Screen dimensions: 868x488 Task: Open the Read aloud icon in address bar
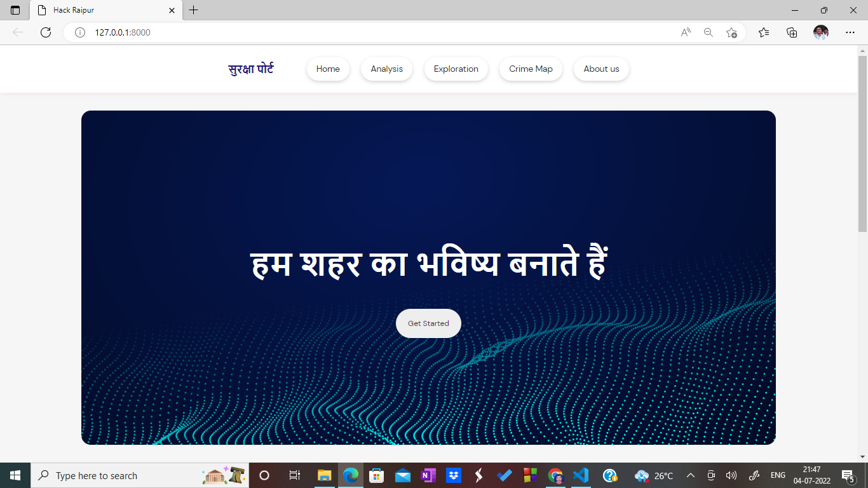tap(686, 32)
